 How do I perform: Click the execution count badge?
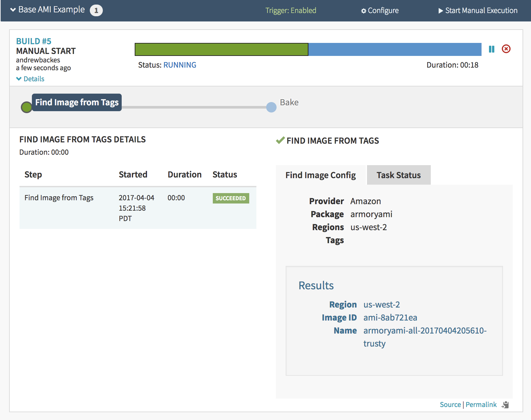[x=96, y=10]
